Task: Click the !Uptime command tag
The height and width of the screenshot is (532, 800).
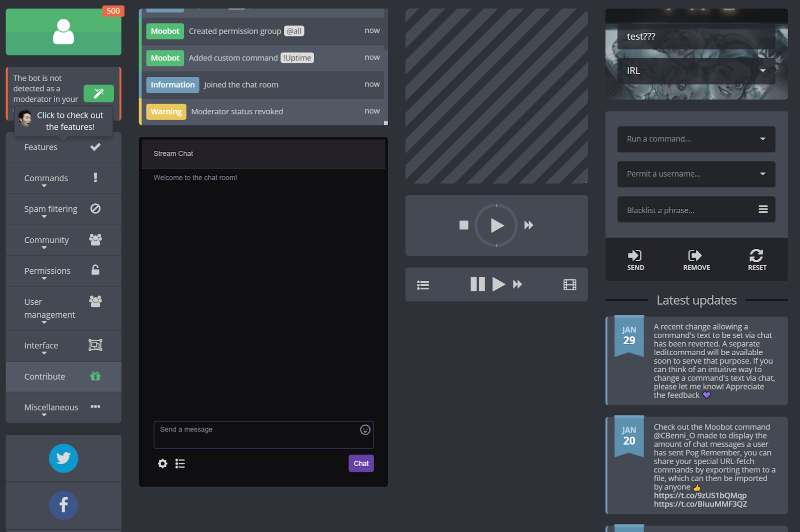Action: (297, 58)
